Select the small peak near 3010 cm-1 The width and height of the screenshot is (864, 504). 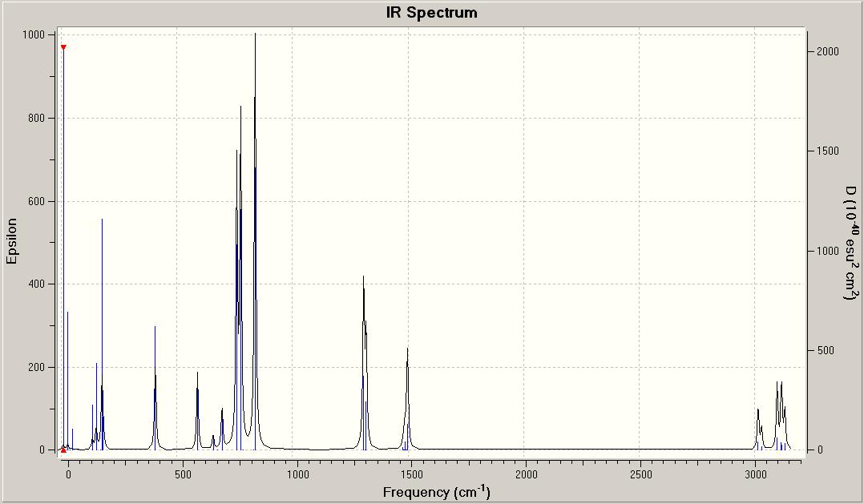pos(758,409)
